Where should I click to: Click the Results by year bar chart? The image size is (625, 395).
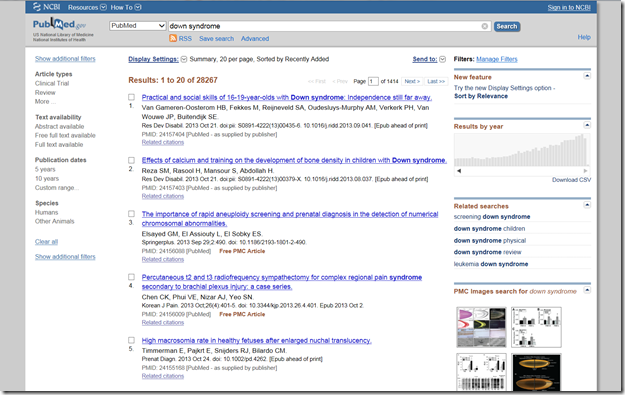click(x=522, y=150)
